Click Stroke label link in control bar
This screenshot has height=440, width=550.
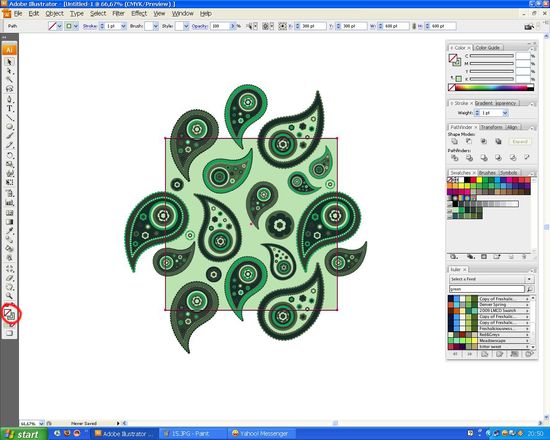click(x=90, y=26)
